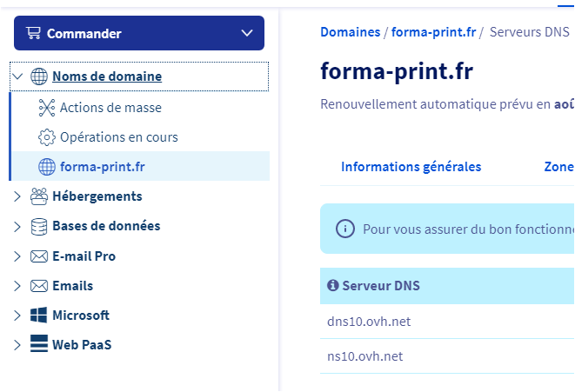Expand the Web PaaS section
The height and width of the screenshot is (392, 575).
coord(18,345)
